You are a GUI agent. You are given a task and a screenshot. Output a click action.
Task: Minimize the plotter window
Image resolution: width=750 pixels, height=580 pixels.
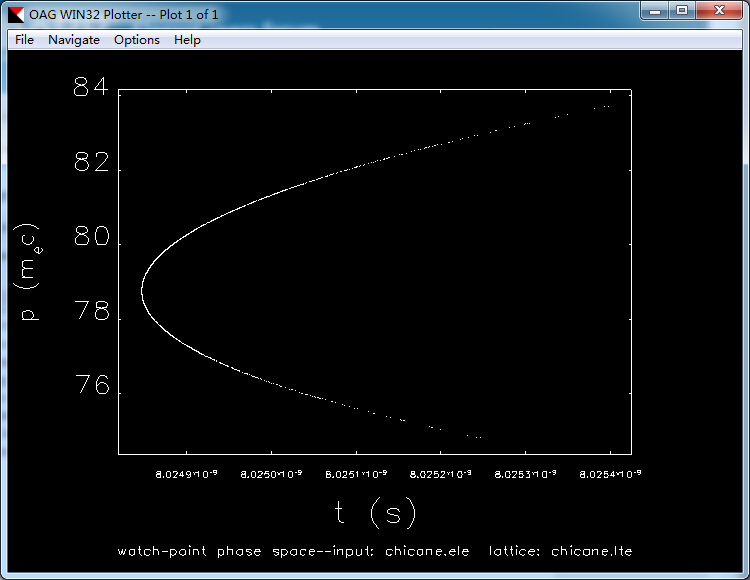[655, 11]
